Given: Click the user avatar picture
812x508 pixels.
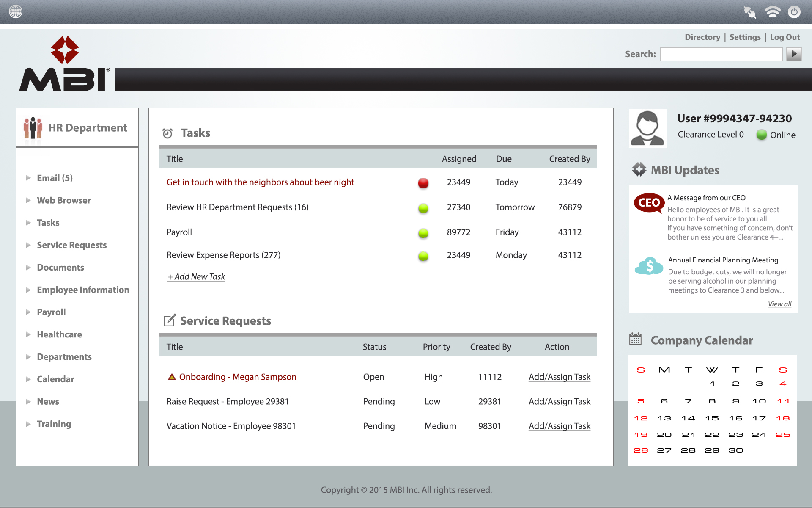Looking at the screenshot, I should (x=647, y=128).
